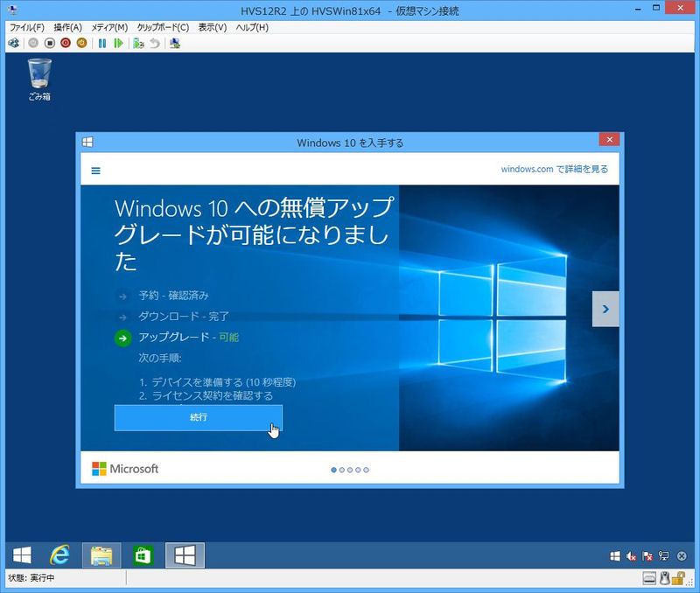Select the fifth page indicator dot
The height and width of the screenshot is (593, 700).
click(366, 470)
